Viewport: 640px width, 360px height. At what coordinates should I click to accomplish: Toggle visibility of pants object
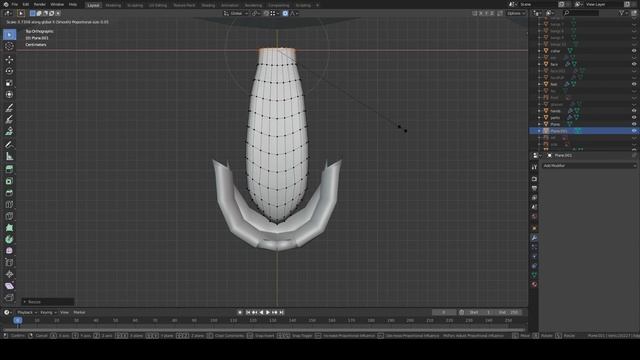(634, 118)
